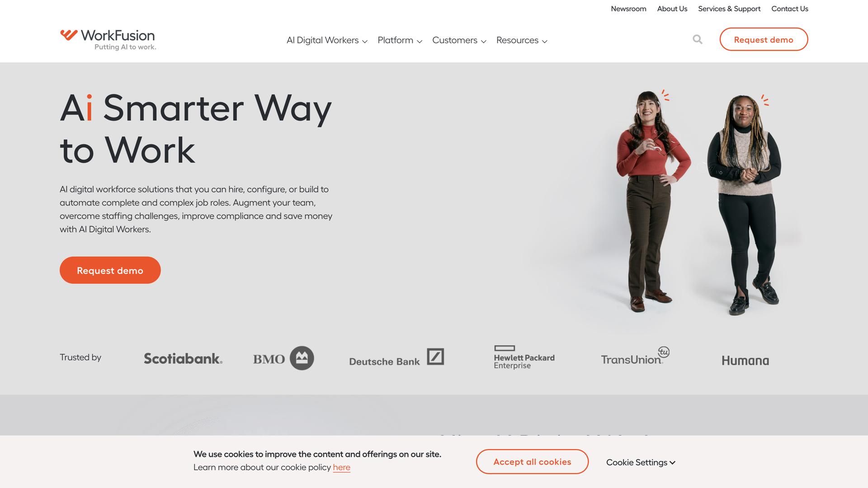Click the orange Request demo hero button
This screenshot has width=868, height=488.
click(110, 270)
